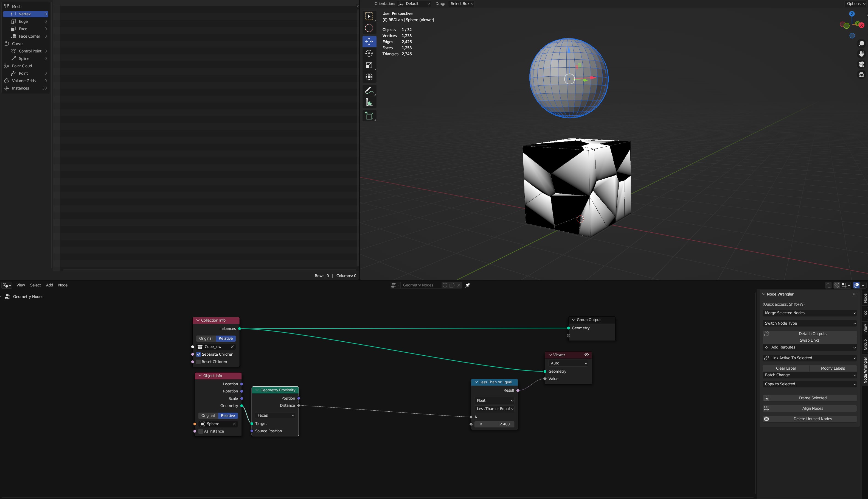Open the Float data type dropdown

(495, 400)
